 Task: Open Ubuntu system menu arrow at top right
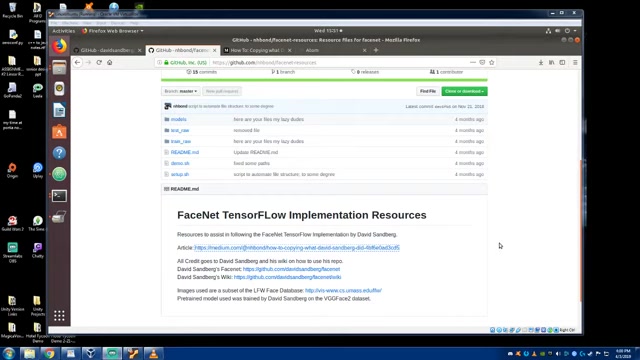pyautogui.click(x=575, y=31)
